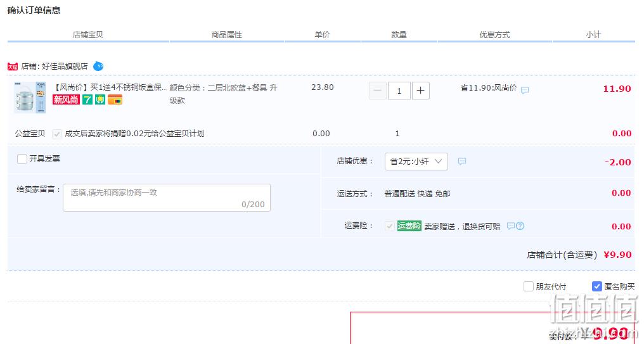Viewport: 644px width, 344px height.
Task: Click the store total ¥9.90
Action: pyautogui.click(x=618, y=255)
